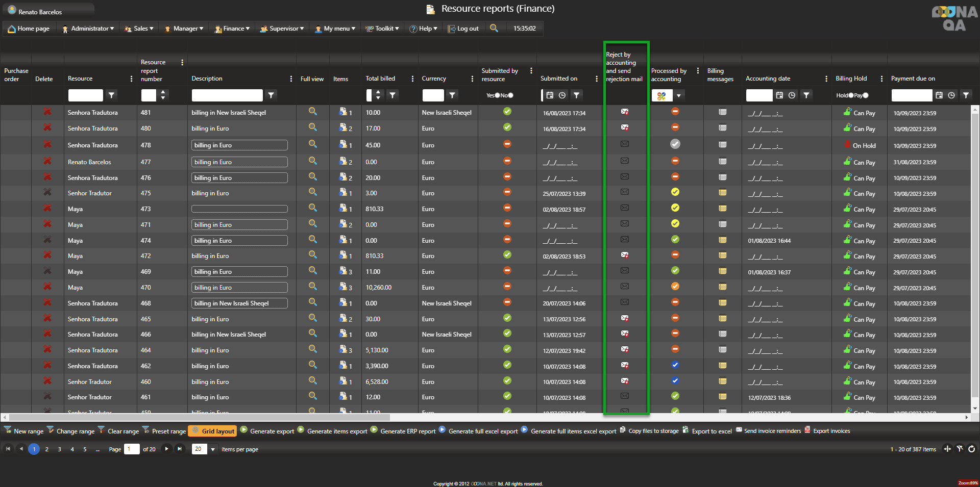The height and width of the screenshot is (487, 980).
Task: Open the Processed by accounting filter dropdown
Action: click(678, 95)
